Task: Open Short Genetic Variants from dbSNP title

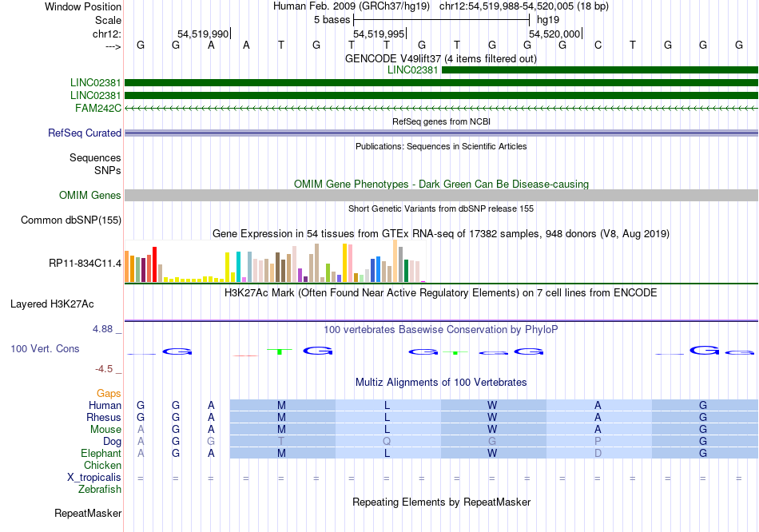Action: tap(441, 208)
